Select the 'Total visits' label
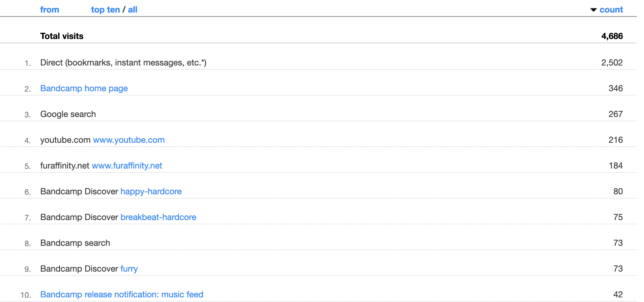Image resolution: width=644 pixels, height=302 pixels. tap(62, 36)
